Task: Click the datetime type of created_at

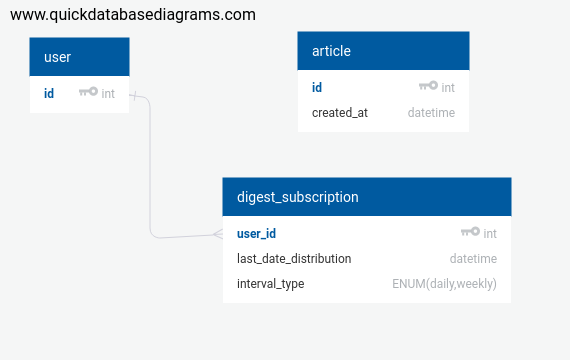Action: pyautogui.click(x=431, y=113)
